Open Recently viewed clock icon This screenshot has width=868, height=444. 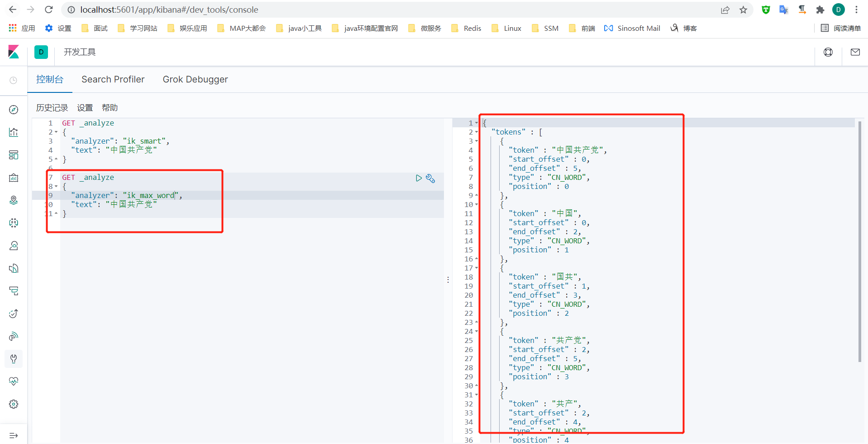[14, 80]
